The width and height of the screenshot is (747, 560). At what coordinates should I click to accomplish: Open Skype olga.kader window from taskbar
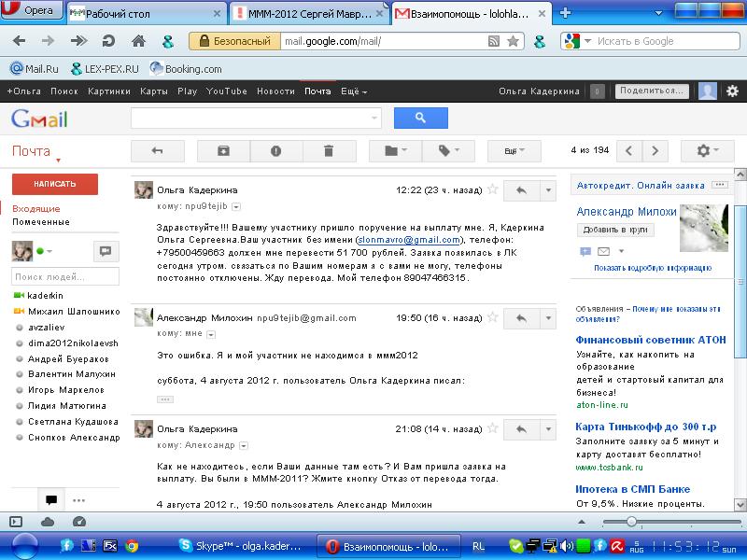tap(241, 546)
